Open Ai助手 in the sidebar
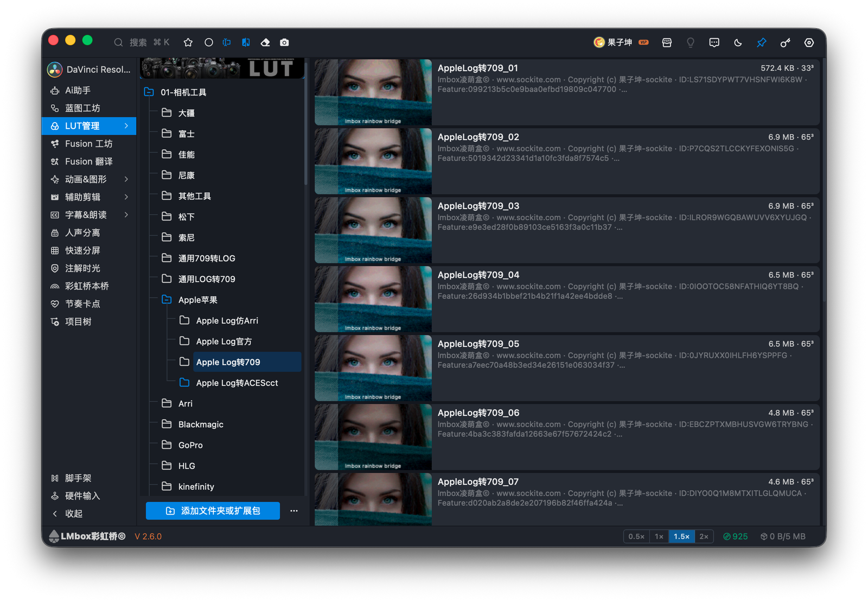Viewport: 868px width, 602px height. (89, 90)
